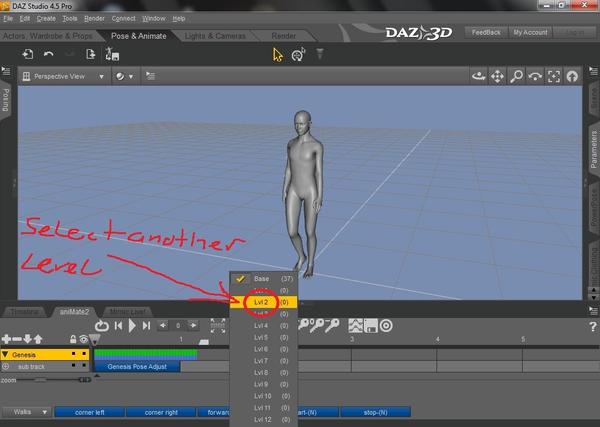Open the viewport options menu icon

[150, 76]
